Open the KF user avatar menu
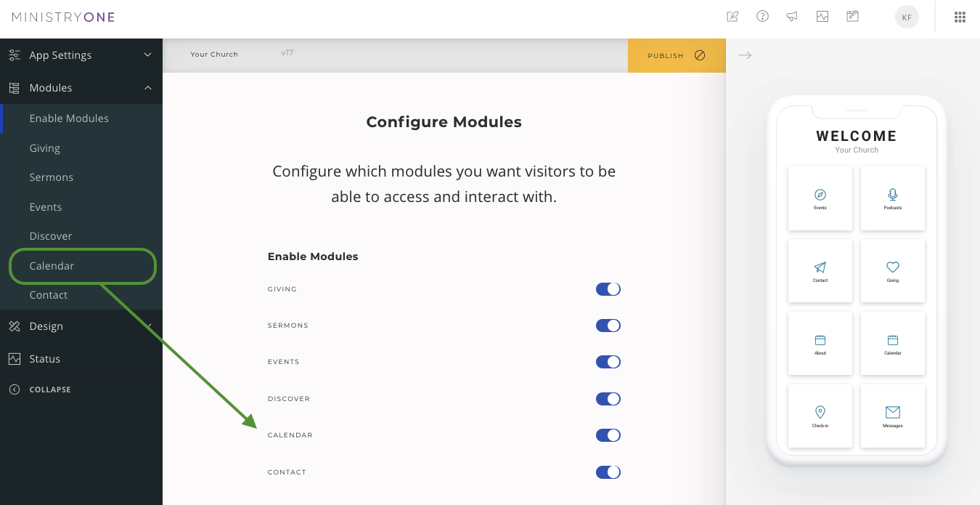980x505 pixels. click(x=907, y=17)
